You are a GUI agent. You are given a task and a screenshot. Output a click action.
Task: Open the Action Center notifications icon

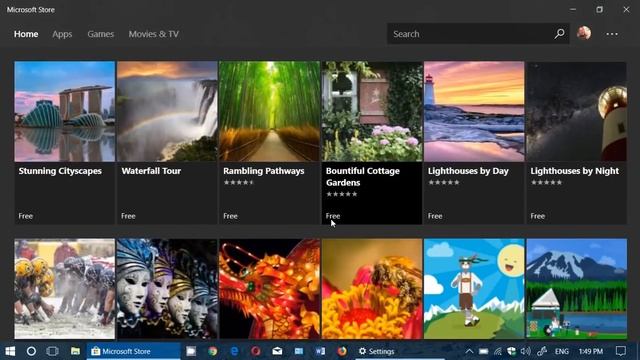(621, 351)
